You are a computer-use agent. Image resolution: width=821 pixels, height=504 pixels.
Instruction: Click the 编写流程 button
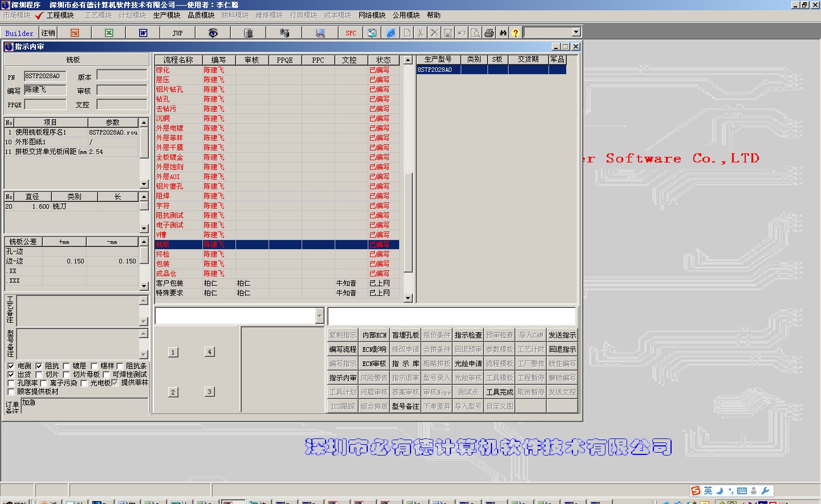(343, 349)
